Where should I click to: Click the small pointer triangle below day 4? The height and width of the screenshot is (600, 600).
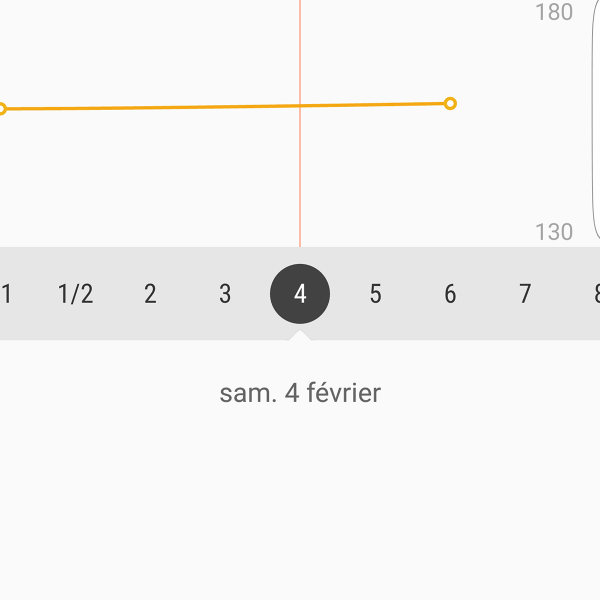300,335
